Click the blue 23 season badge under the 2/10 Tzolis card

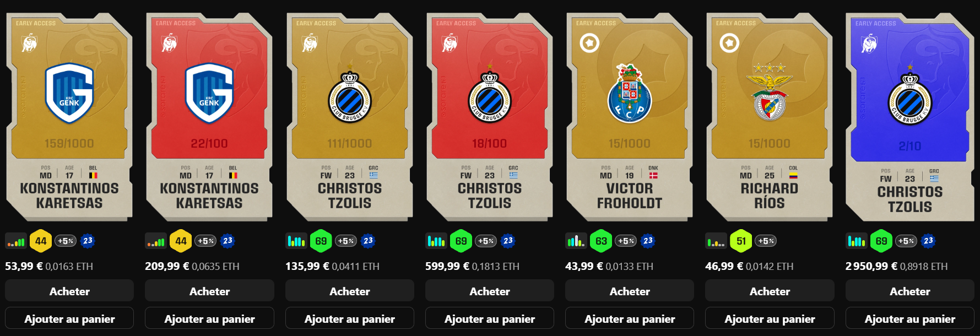tap(928, 241)
